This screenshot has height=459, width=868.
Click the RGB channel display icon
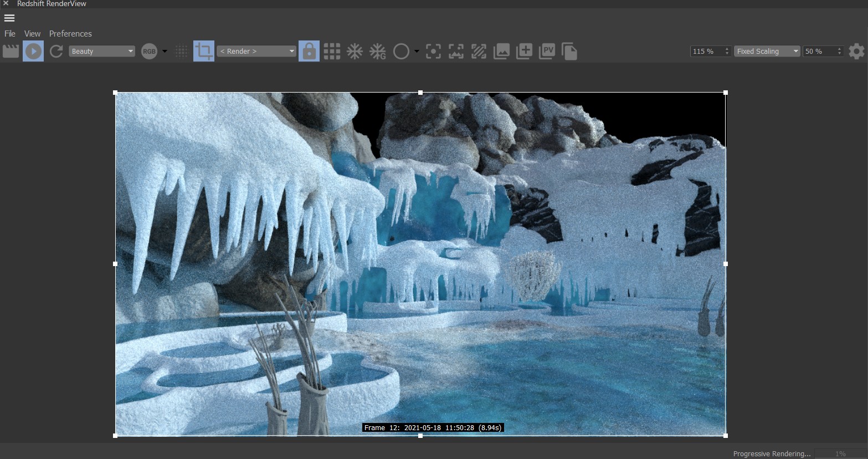[149, 51]
